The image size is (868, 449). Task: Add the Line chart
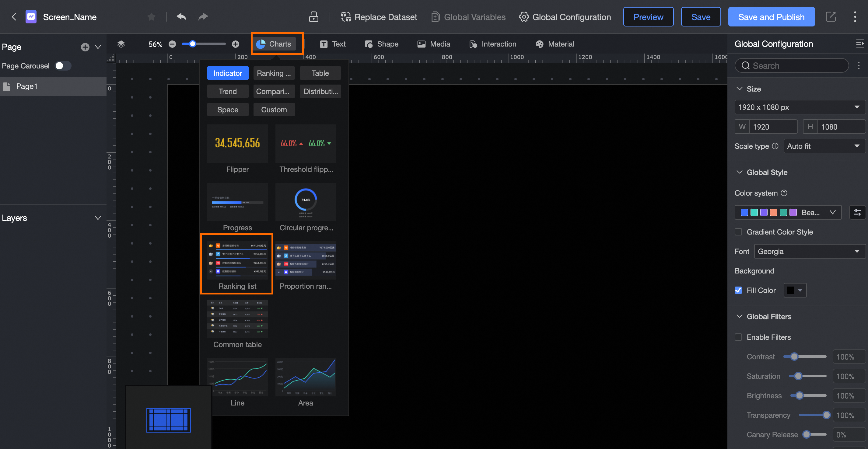(x=237, y=383)
